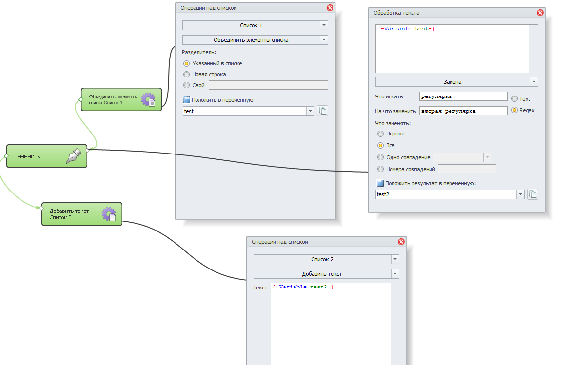
Task: Select Номера совпадений radio button
Action: [381, 169]
